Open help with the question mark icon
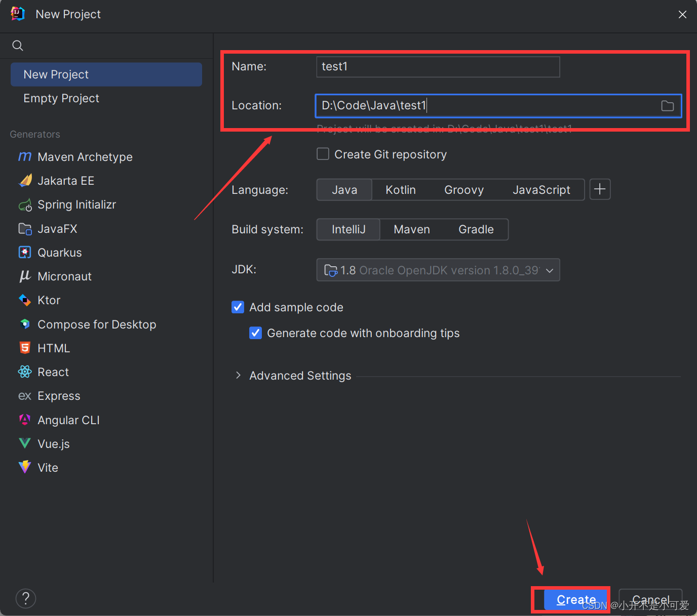This screenshot has width=697, height=616. click(26, 599)
